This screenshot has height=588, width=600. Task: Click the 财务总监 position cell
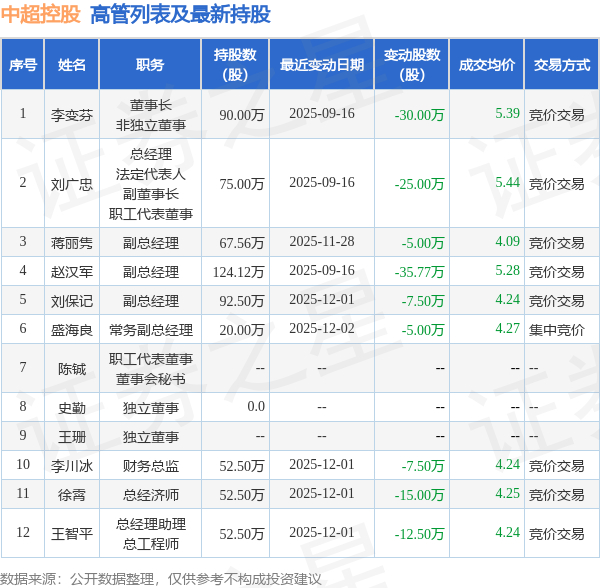point(150,466)
